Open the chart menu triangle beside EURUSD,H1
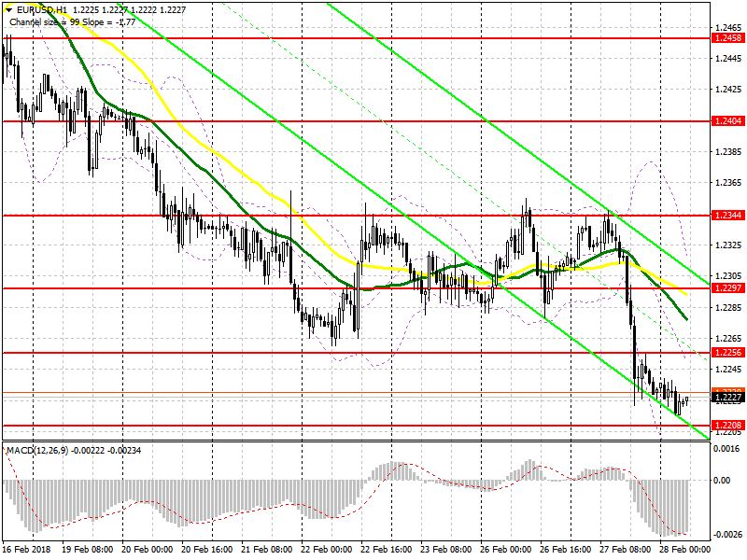This screenshot has width=747, height=560. point(8,10)
